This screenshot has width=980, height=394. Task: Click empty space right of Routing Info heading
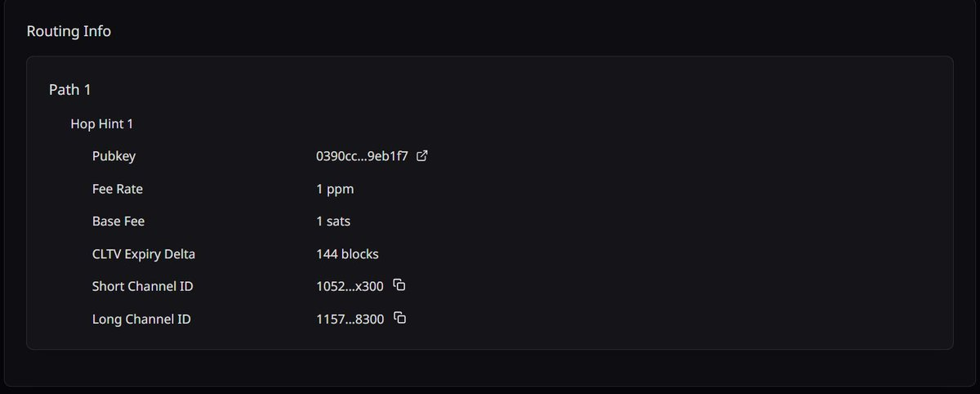(x=490, y=32)
